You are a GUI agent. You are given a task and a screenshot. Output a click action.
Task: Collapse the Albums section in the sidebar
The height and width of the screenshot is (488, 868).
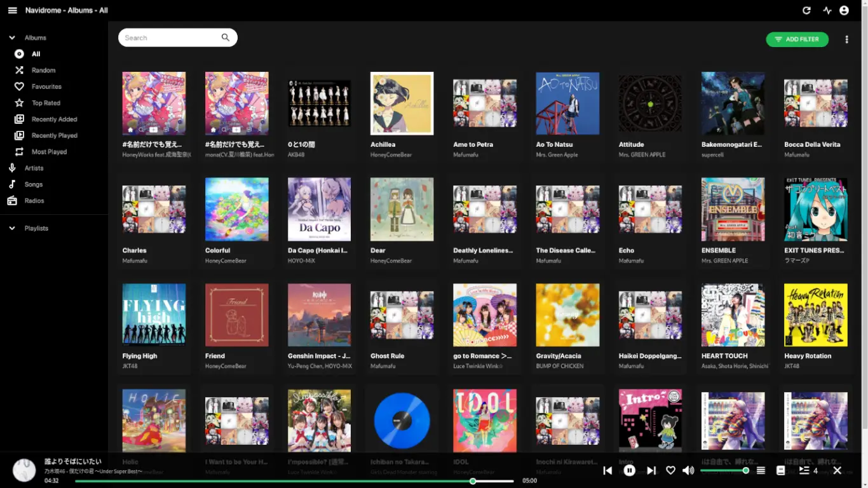[x=11, y=37]
